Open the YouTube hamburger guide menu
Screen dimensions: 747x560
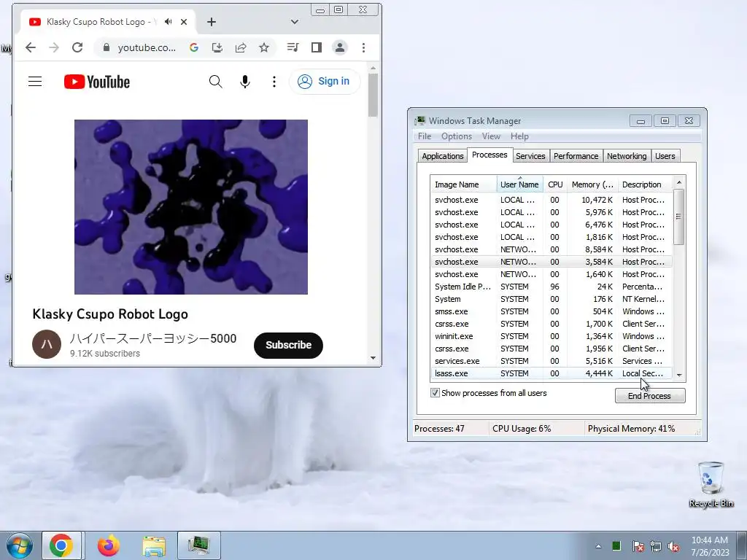click(x=35, y=82)
